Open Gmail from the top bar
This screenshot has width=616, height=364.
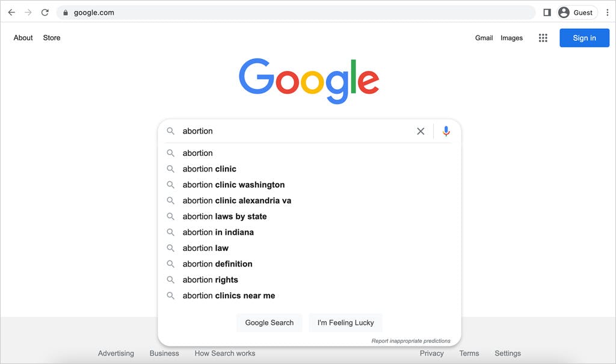point(484,37)
